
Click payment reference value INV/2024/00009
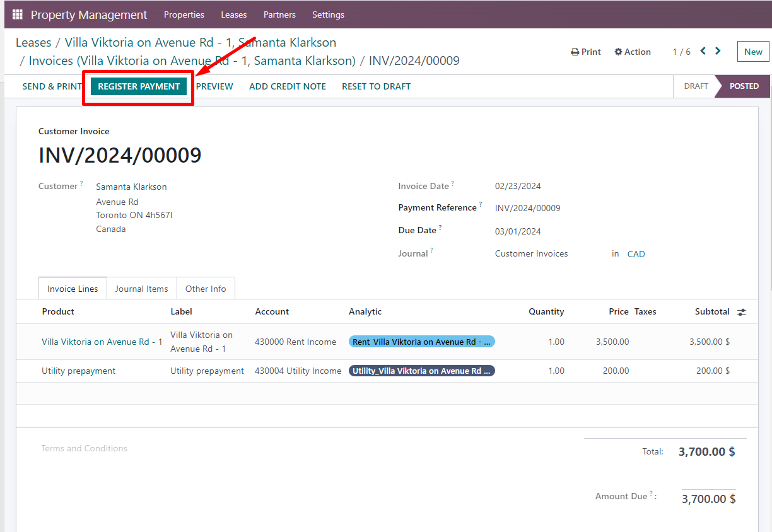click(528, 208)
